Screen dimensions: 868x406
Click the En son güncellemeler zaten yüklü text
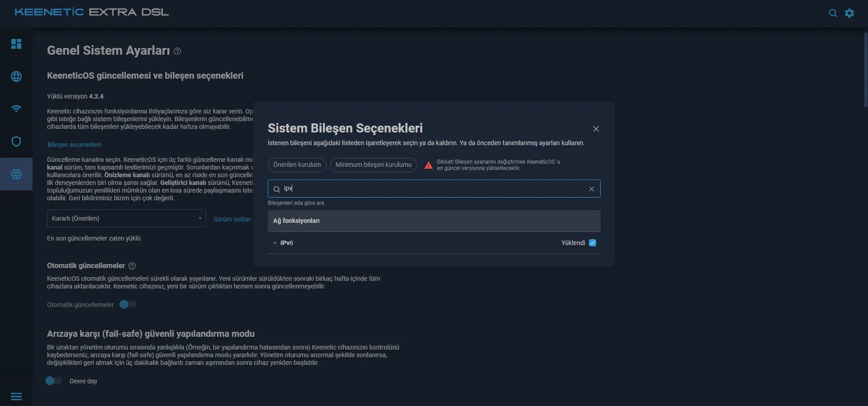point(94,238)
